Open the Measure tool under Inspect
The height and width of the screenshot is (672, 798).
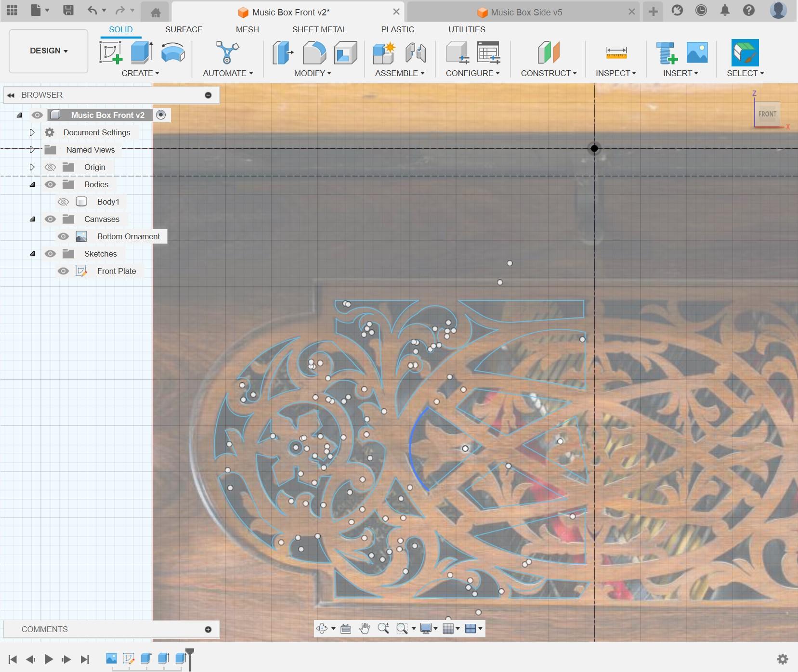[616, 53]
